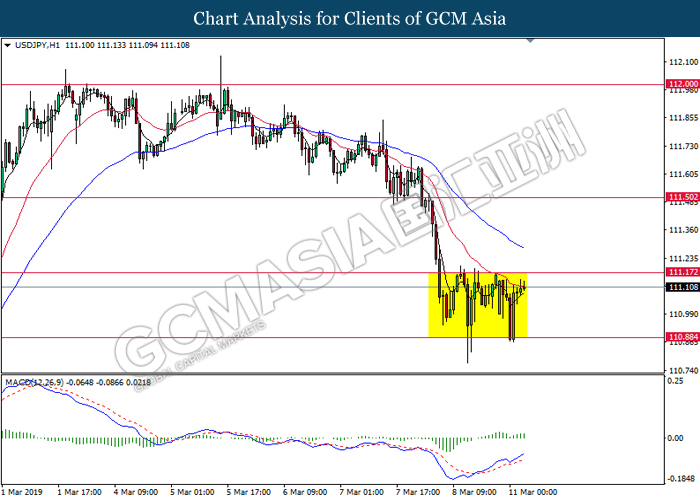Click the 112.100 price axis value
Screen dimensions: 700x500
[683, 62]
